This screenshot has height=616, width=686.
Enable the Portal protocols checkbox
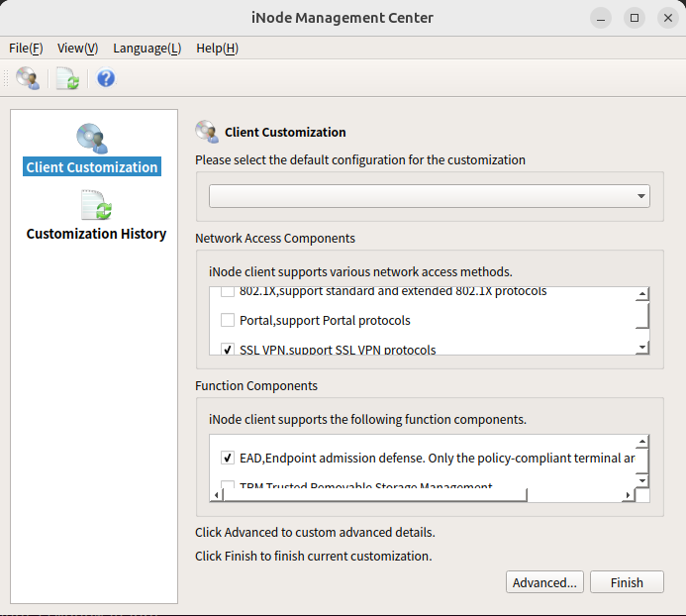pos(228,320)
